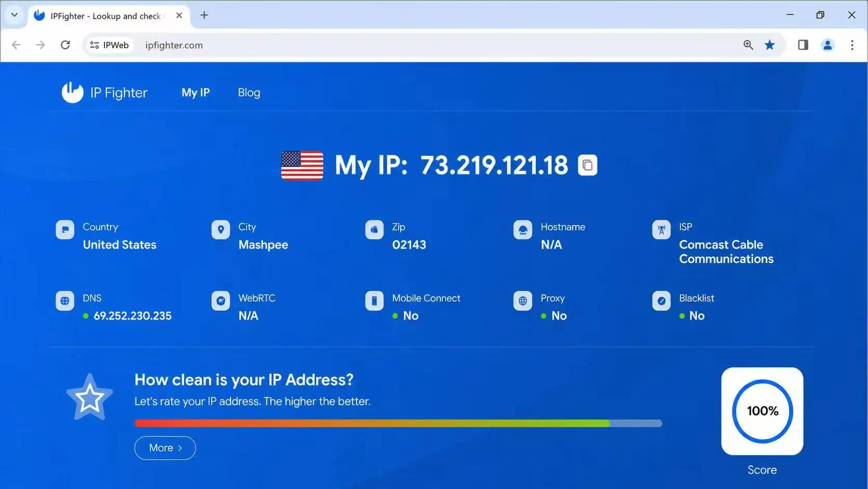
Task: Reload the current page
Action: [65, 45]
